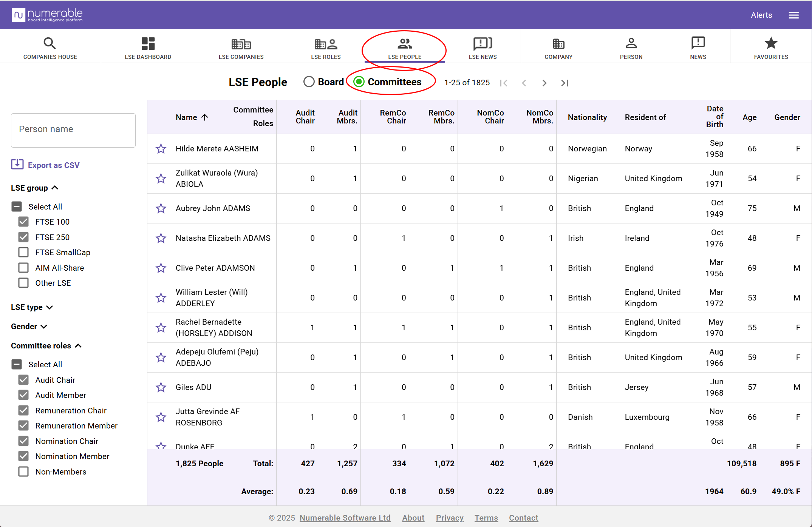Switch to the LSE Roles tab
This screenshot has width=812, height=527.
325,48
